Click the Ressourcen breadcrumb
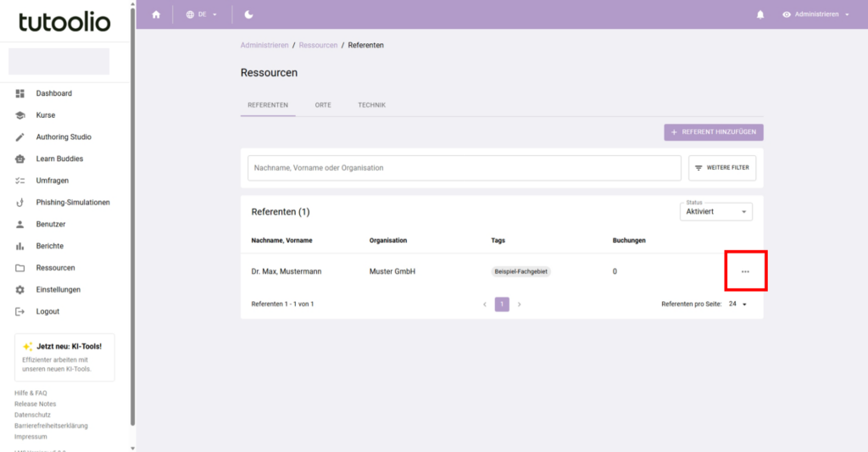 click(318, 46)
